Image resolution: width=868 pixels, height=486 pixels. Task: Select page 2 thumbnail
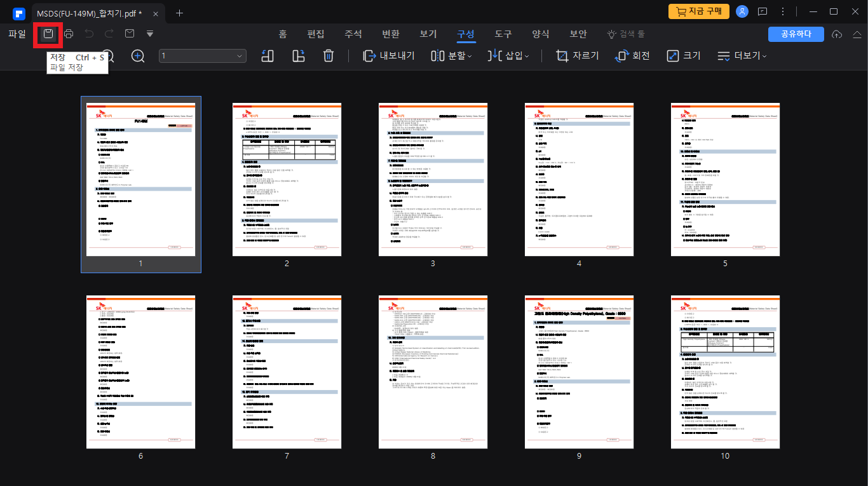[x=287, y=180]
